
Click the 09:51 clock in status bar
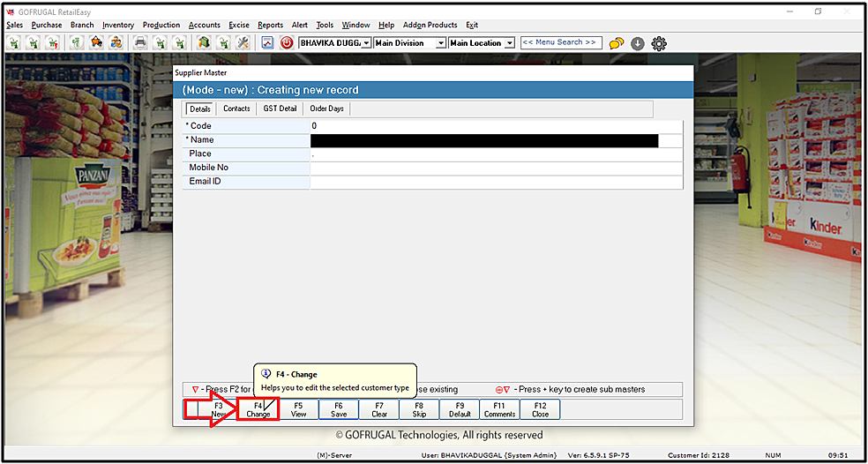pyautogui.click(x=838, y=455)
